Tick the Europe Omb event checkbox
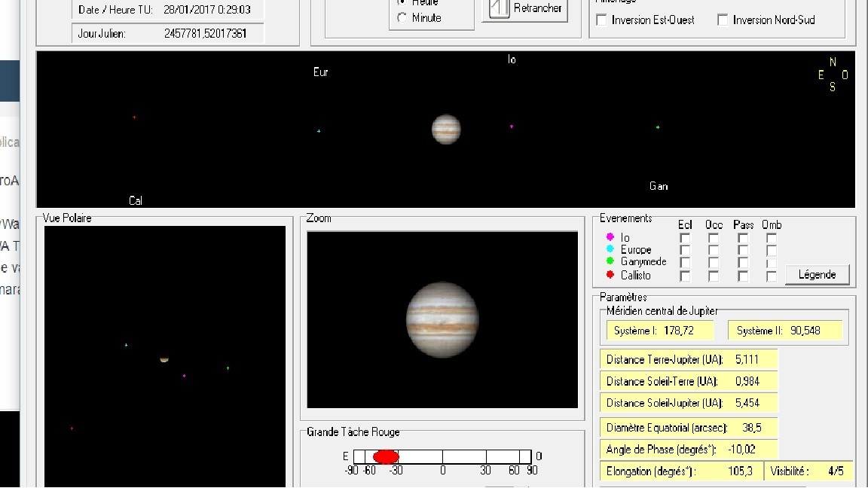868x488 pixels. 771,251
